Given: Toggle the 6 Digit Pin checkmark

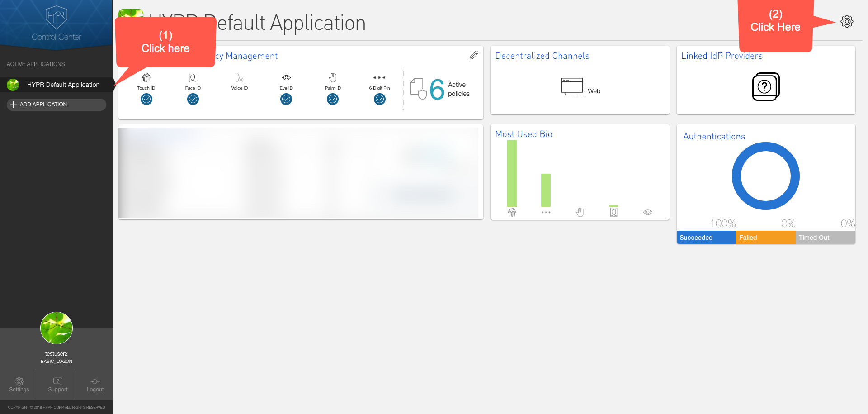Looking at the screenshot, I should [380, 99].
